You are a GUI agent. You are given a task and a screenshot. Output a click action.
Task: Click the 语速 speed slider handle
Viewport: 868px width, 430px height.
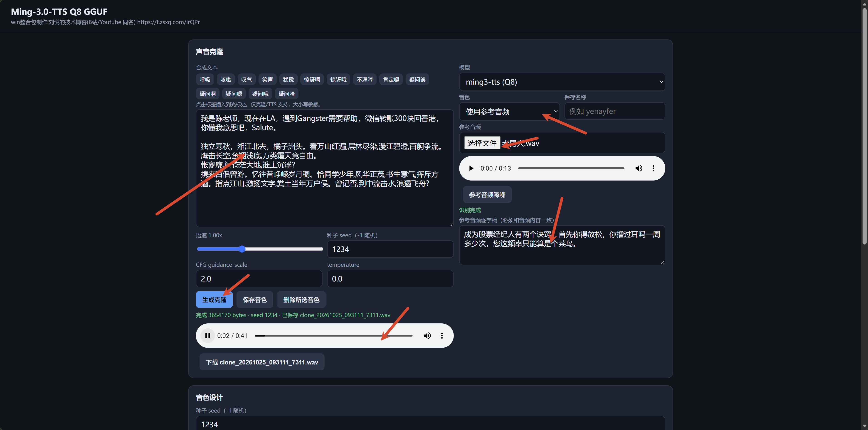coord(242,249)
